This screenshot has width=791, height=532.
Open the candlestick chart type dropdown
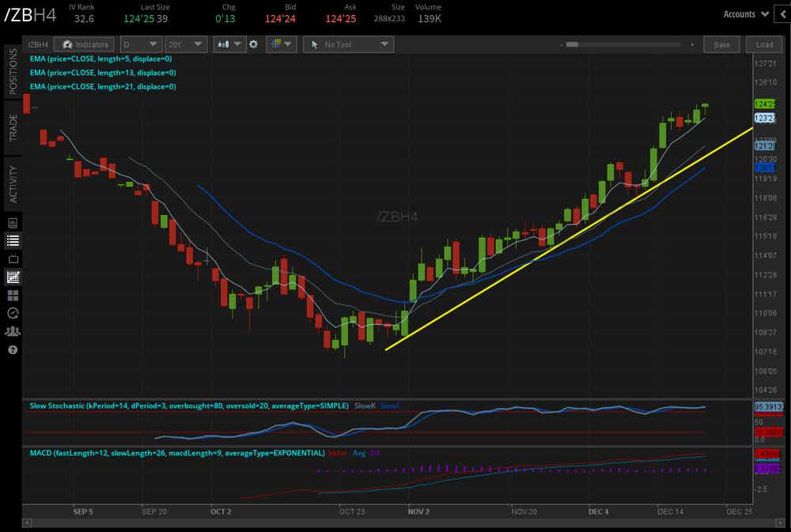click(229, 44)
